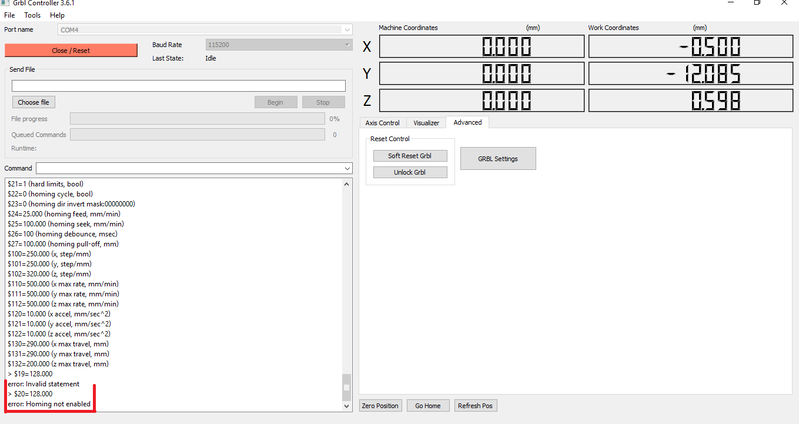
Task: Click the Queued Commands progress bar
Action: coord(197,135)
